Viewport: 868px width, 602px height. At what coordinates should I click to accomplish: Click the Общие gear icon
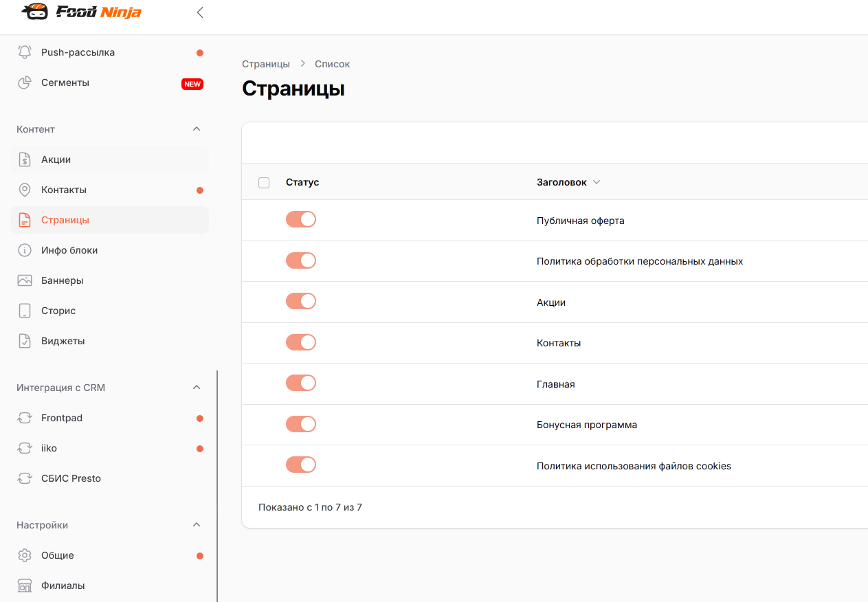[x=25, y=555]
